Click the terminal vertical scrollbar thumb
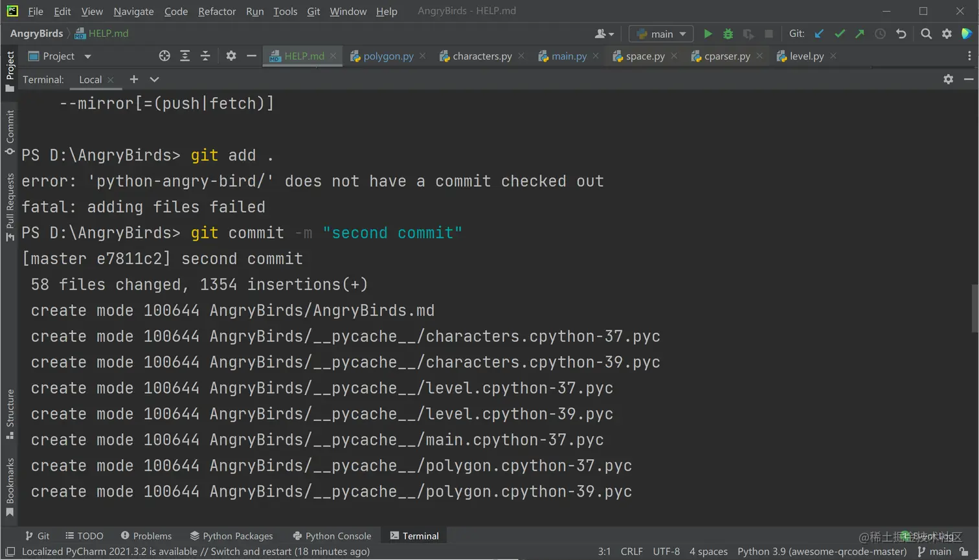Viewport: 979px width, 560px height. pyautogui.click(x=975, y=308)
